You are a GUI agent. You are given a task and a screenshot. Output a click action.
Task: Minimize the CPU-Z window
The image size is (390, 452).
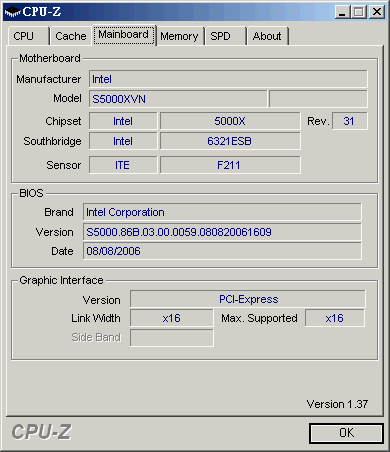click(x=342, y=12)
